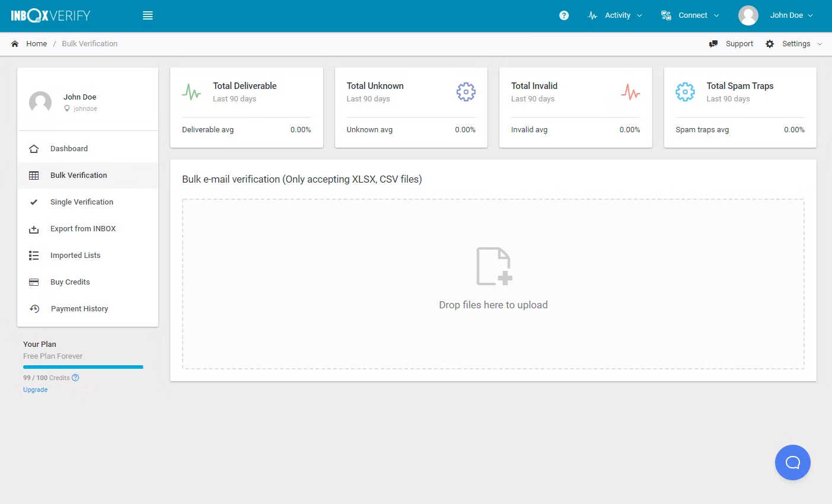Click the Dashboard home icon in sidebar

[x=34, y=149]
